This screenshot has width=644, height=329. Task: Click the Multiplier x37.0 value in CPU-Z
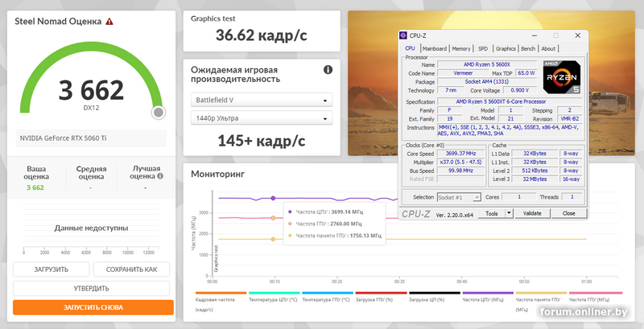[x=460, y=162]
